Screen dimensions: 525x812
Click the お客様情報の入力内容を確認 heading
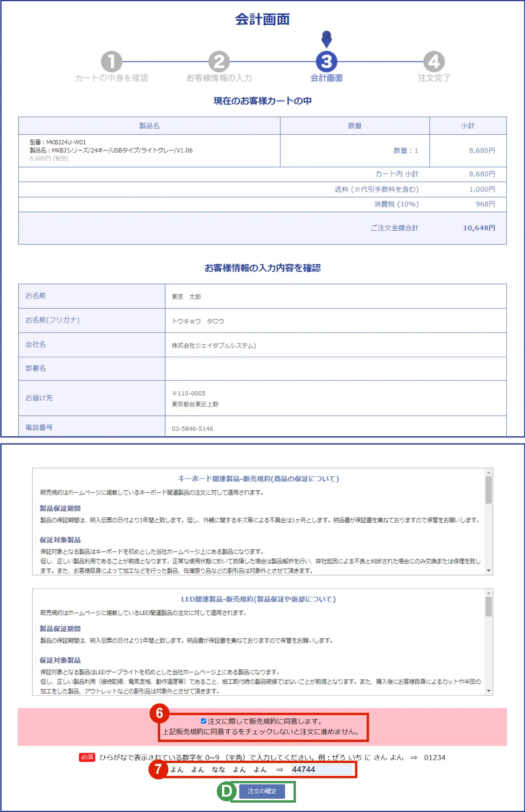(262, 268)
